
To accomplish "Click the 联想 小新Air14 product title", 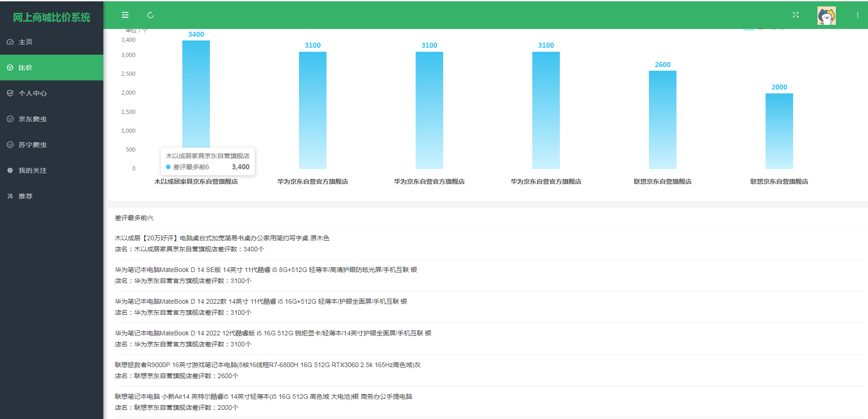I will pos(264,396).
